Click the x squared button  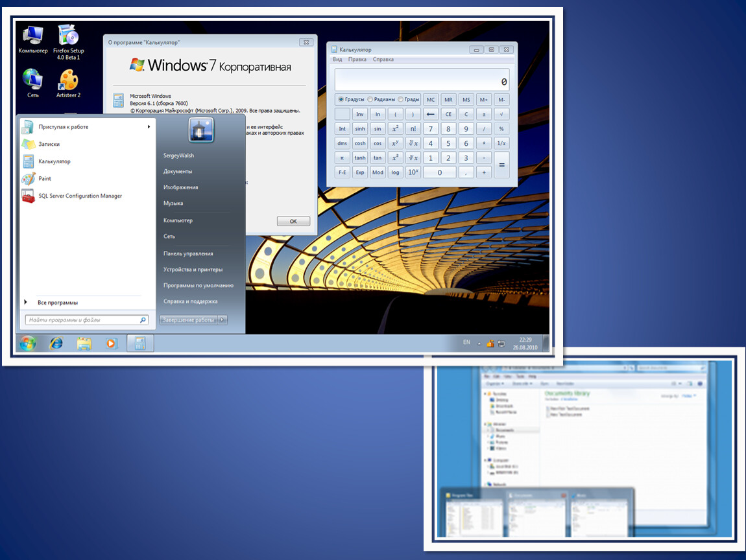(x=395, y=129)
